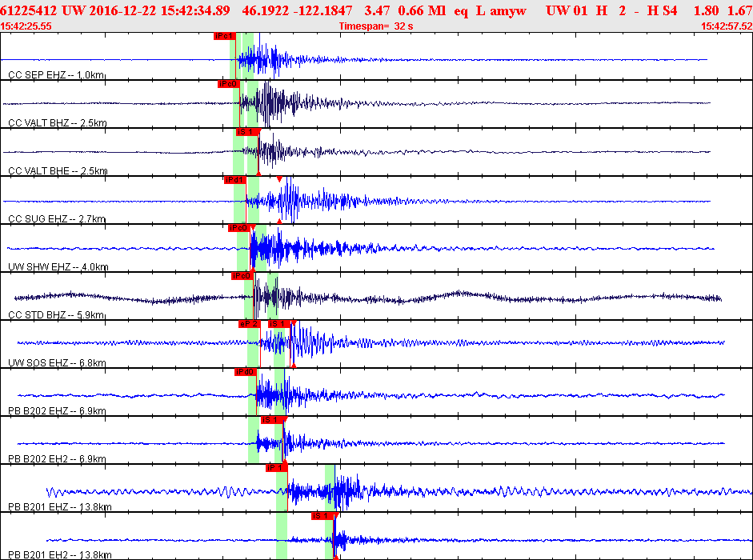
Task: Click the iPc1 pick flag on CC SEP EHZ
Action: [225, 36]
